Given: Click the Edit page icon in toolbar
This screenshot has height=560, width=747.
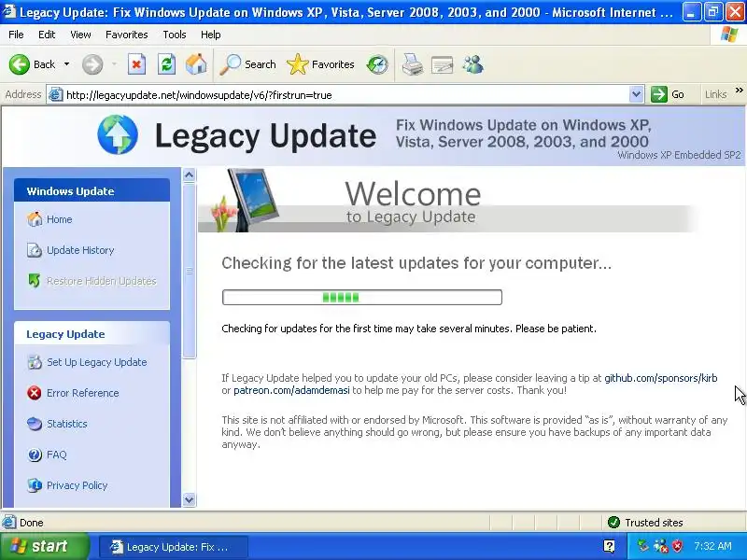Looking at the screenshot, I should pyautogui.click(x=442, y=64).
